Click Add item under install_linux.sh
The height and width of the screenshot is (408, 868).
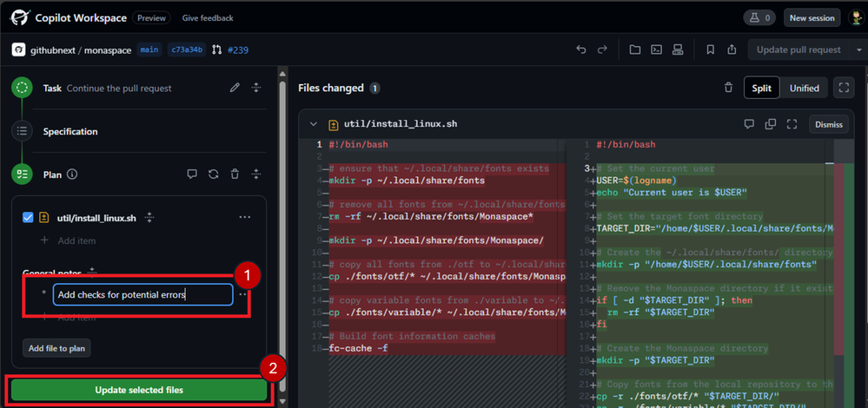click(x=69, y=240)
